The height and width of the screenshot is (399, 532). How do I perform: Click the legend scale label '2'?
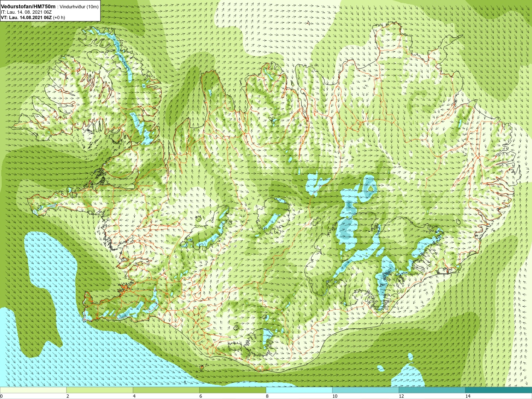pos(68,396)
